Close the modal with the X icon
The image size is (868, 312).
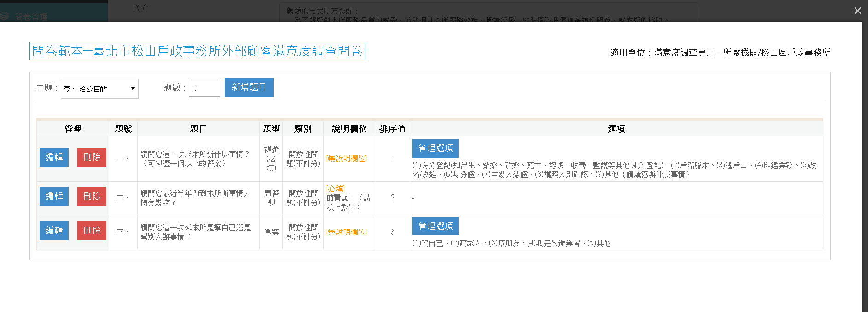[857, 11]
